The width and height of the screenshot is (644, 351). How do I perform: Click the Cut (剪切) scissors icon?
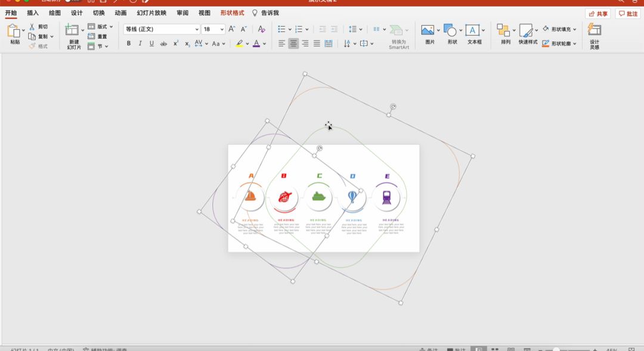pos(32,27)
